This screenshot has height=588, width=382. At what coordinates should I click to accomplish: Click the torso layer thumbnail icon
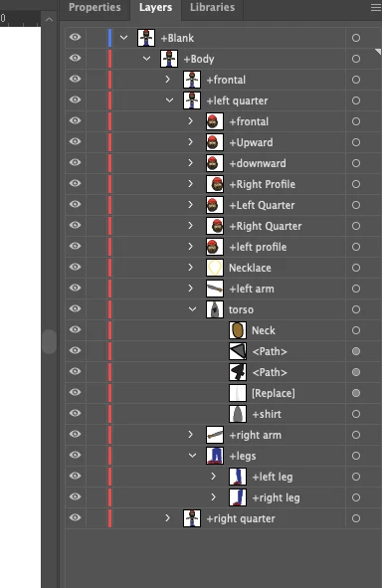[x=215, y=309]
